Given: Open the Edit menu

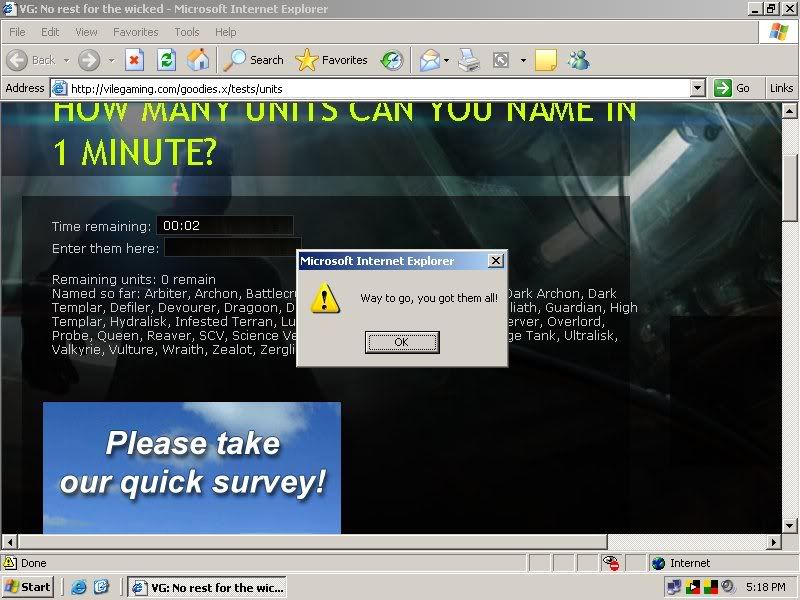Looking at the screenshot, I should pos(50,32).
